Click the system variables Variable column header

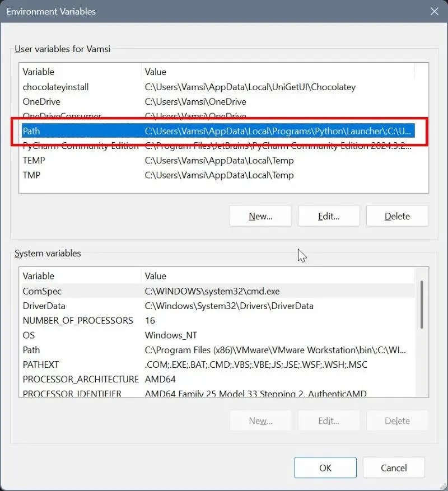click(x=81, y=276)
